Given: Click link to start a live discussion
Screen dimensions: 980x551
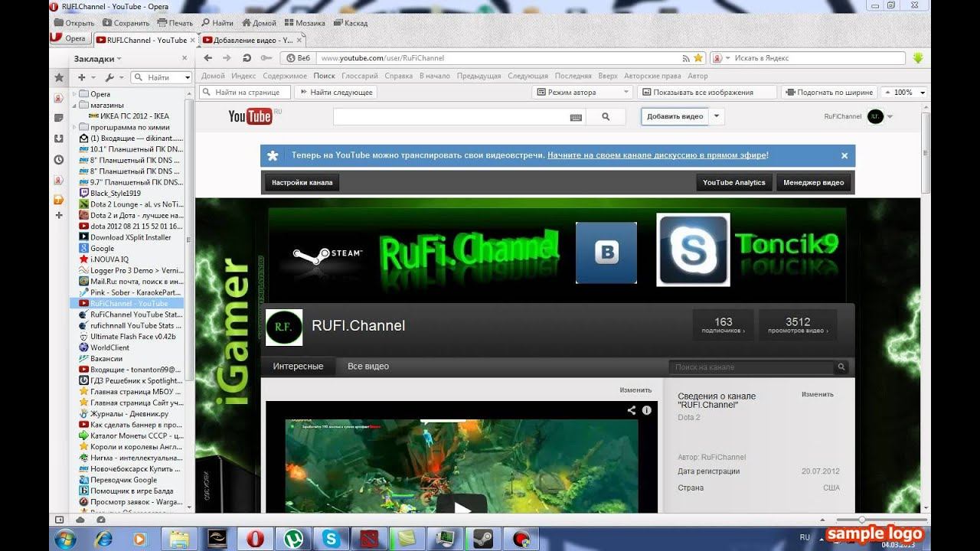Looking at the screenshot, I should (x=657, y=155).
